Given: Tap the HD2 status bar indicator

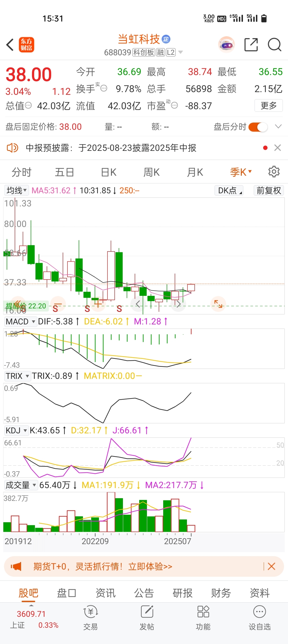Looking at the screenshot, I should tap(222, 19).
